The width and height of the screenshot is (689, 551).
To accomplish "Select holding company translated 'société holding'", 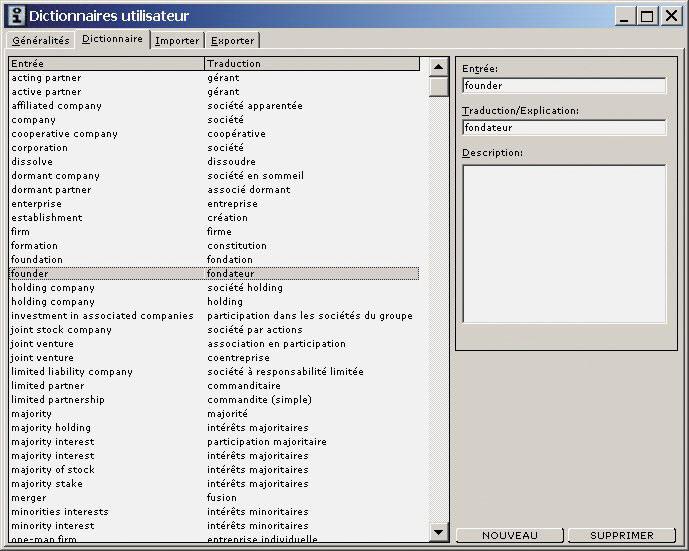I will pyautogui.click(x=214, y=288).
